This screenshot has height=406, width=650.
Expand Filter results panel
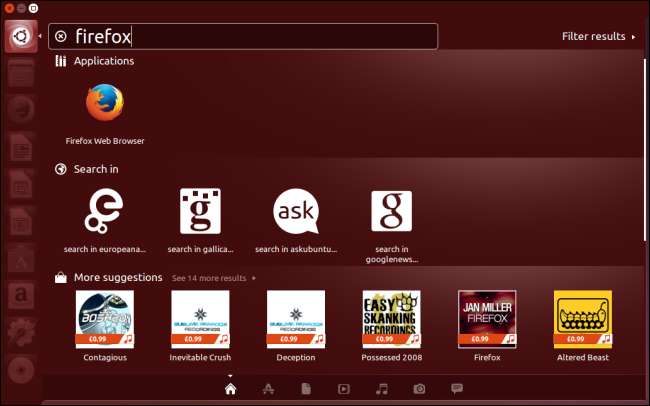pyautogui.click(x=599, y=36)
